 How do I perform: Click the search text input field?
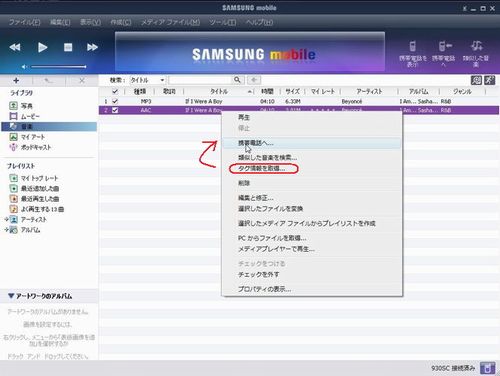(x=200, y=80)
